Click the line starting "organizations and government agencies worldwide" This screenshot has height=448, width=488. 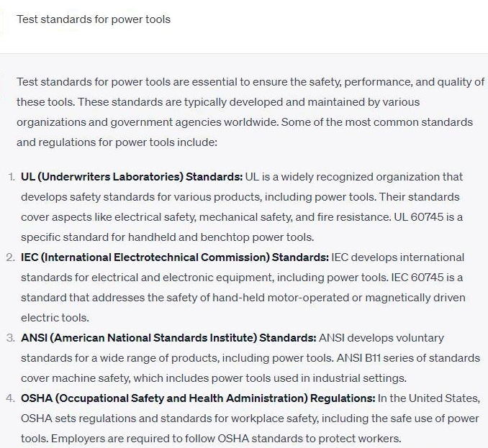pos(245,122)
